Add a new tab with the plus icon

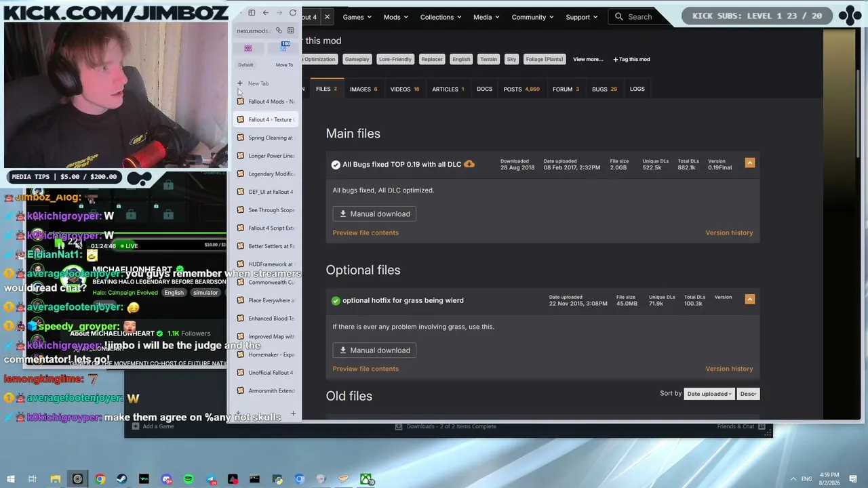point(240,83)
